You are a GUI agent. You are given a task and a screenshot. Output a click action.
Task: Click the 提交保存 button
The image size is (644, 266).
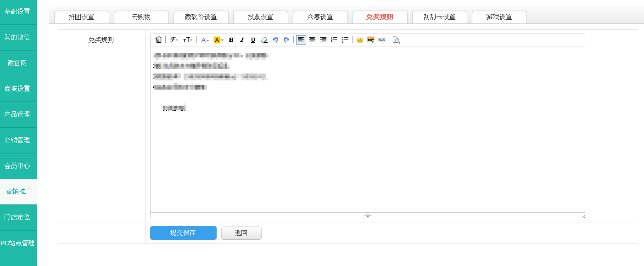[183, 233]
